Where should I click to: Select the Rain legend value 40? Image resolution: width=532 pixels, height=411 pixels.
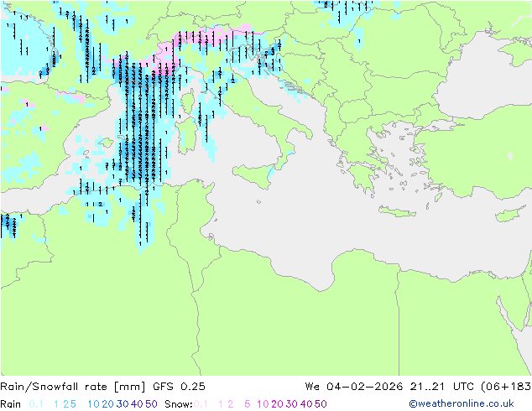click(x=137, y=404)
